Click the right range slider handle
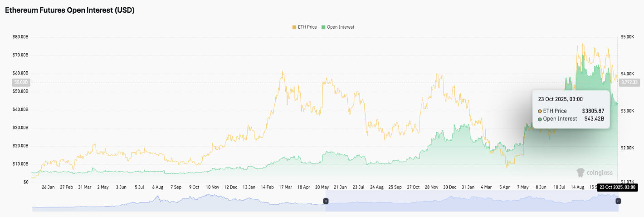Screen dimensions: 644x217 (618, 201)
